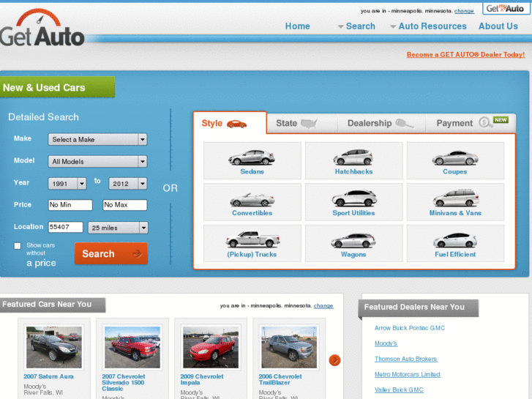The width and height of the screenshot is (532, 399).
Task: Go to Home in navigation
Action: 297,26
